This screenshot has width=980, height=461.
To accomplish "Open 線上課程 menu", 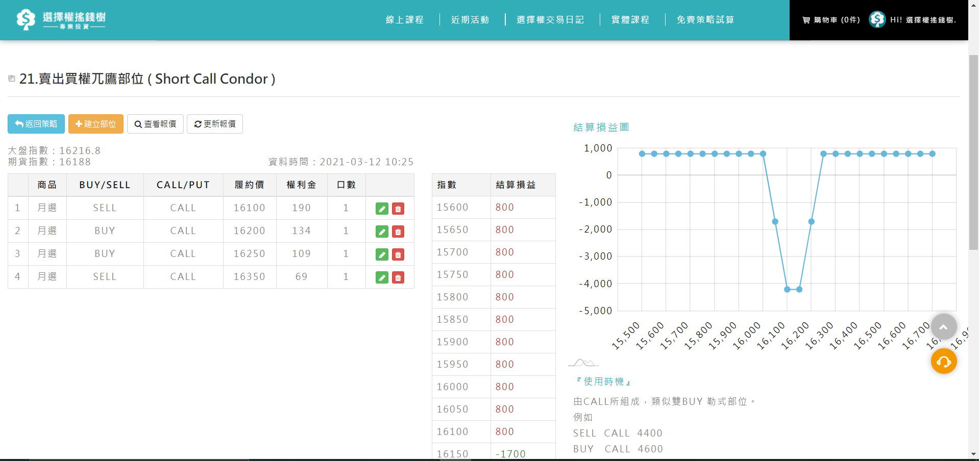I will pos(405,20).
